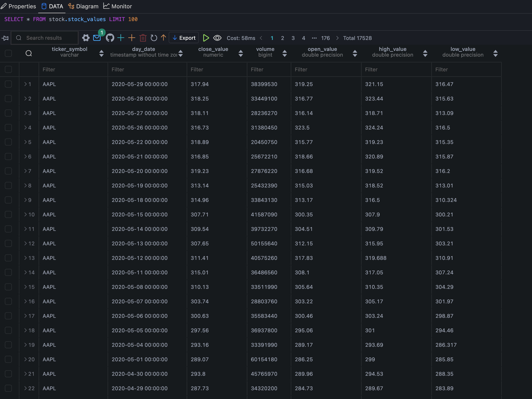Open the settings gear icon
Screen dimensions: 532x399
click(86, 38)
